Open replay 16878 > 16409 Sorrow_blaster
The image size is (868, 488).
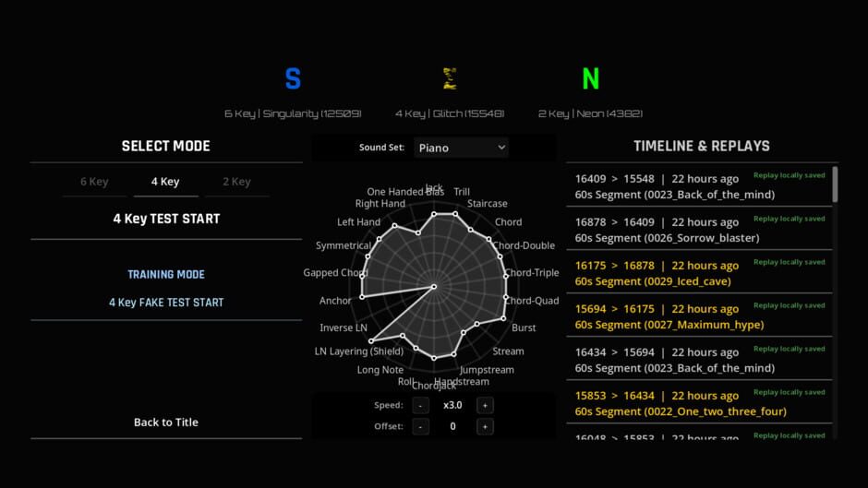(x=699, y=230)
